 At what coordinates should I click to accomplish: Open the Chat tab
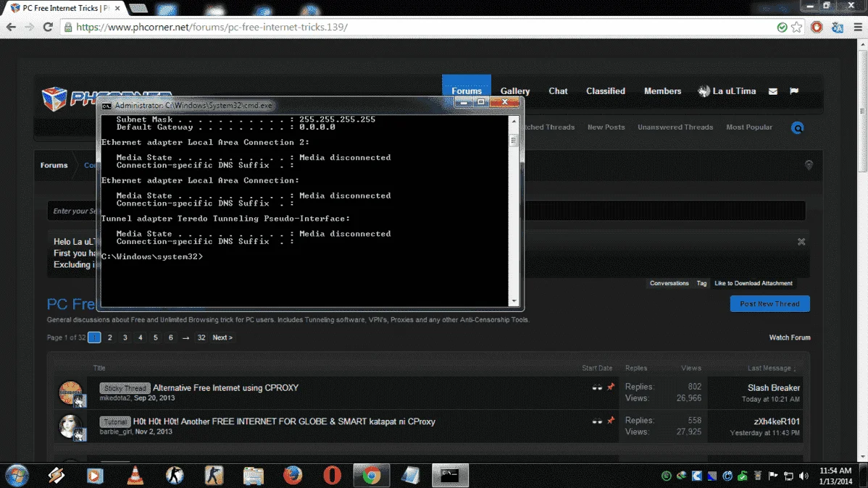tap(558, 91)
